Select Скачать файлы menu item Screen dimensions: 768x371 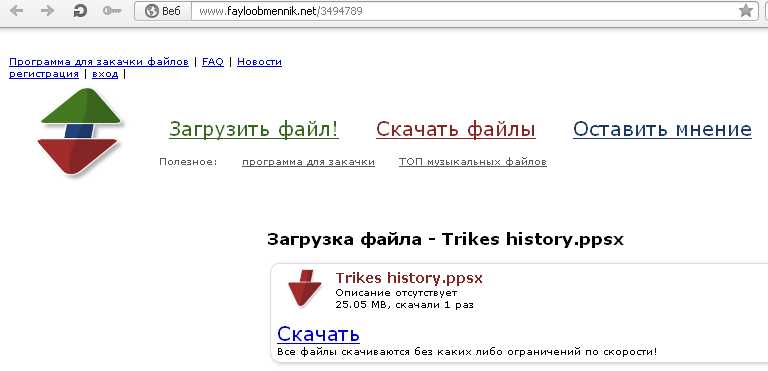click(x=456, y=129)
